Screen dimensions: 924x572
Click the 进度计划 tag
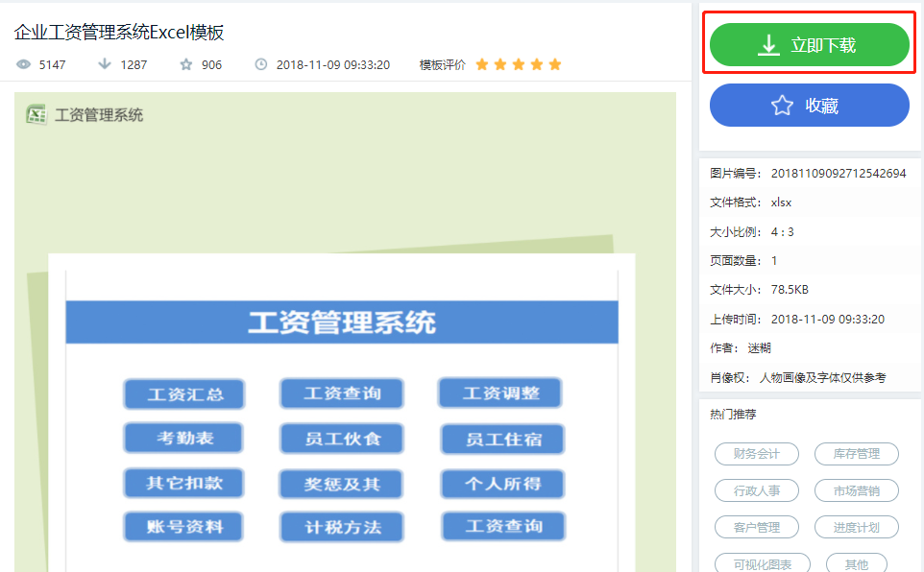click(x=856, y=527)
